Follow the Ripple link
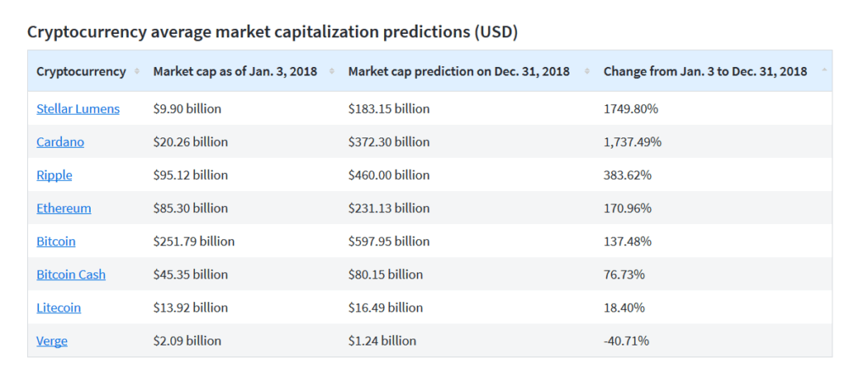 click(54, 175)
